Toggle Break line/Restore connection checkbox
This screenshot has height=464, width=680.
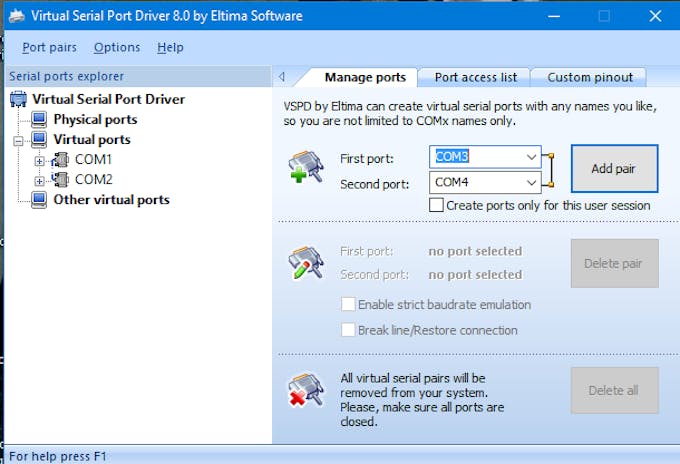pyautogui.click(x=348, y=330)
